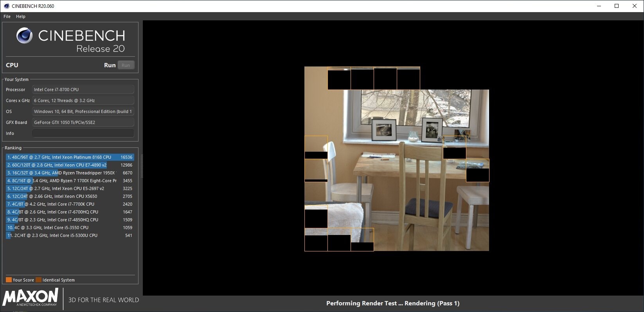Click the panel splitter grip handle
644x312 pixels.
142,166
